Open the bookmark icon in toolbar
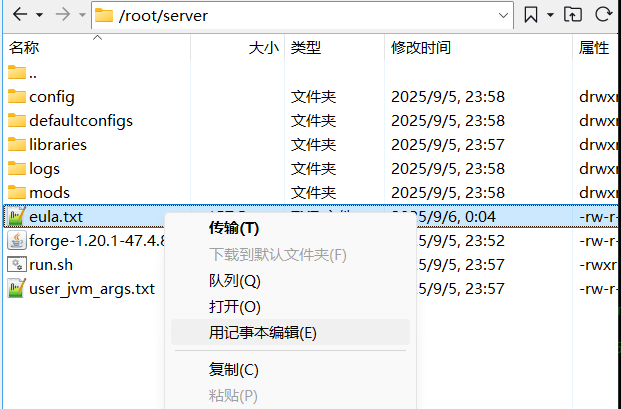The image size is (621, 409). pyautogui.click(x=531, y=15)
